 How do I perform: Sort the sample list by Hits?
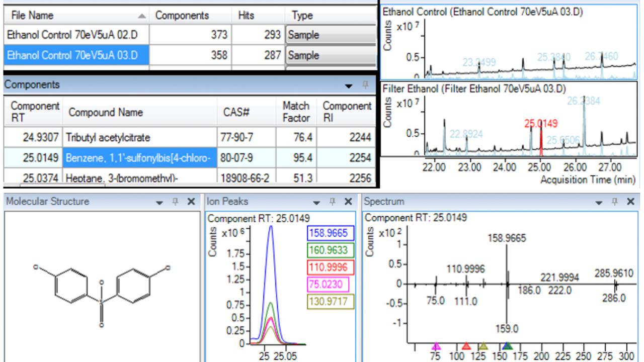[x=246, y=16]
